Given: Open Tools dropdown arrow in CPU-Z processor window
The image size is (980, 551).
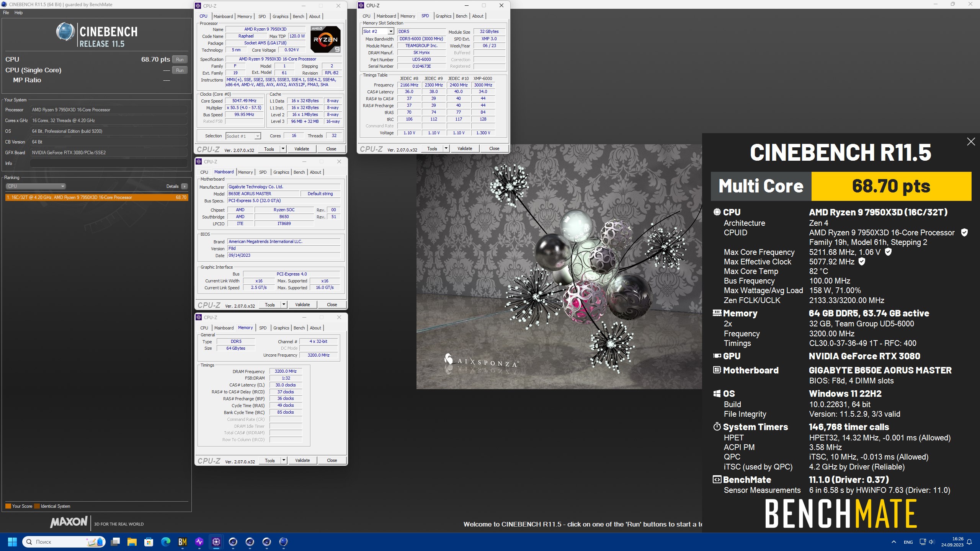Looking at the screenshot, I should 283,149.
